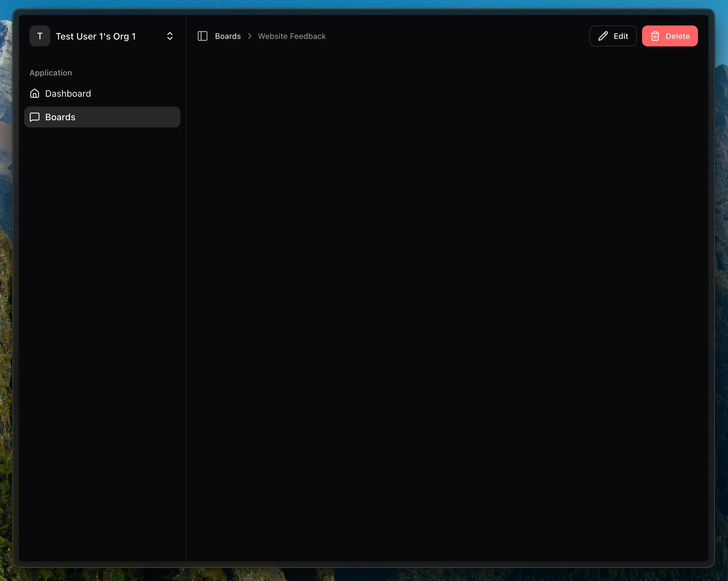Click the Website Feedback breadcrumb
Screen dimensions: 728x581
pos(292,36)
